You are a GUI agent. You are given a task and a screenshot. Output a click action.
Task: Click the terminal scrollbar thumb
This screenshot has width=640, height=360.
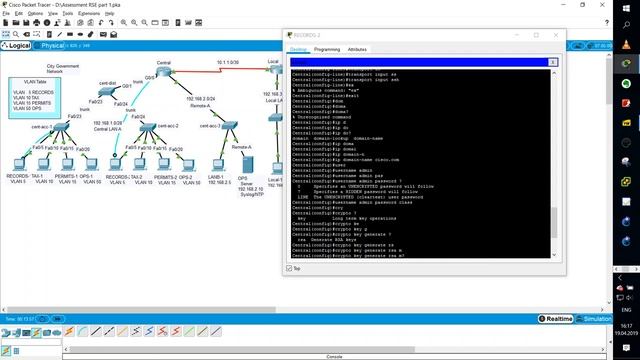[554, 222]
